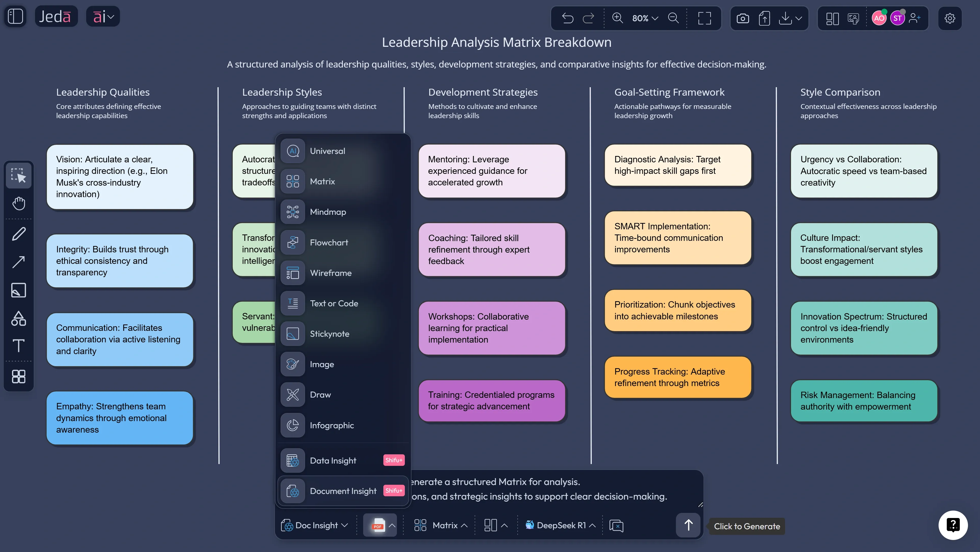Viewport: 980px width, 552px height.
Task: Select the Hand tool in the left toolbar
Action: (x=18, y=204)
